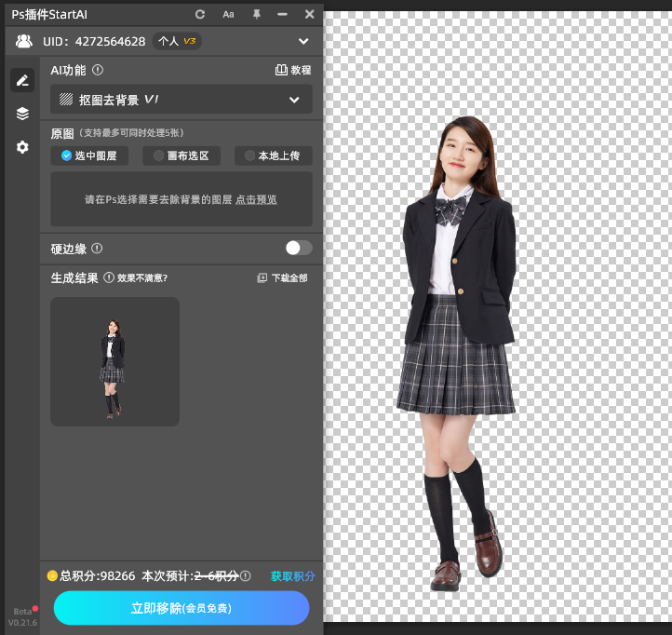Expand the UID account chevron
Image resolution: width=672 pixels, height=635 pixels.
pyautogui.click(x=302, y=41)
